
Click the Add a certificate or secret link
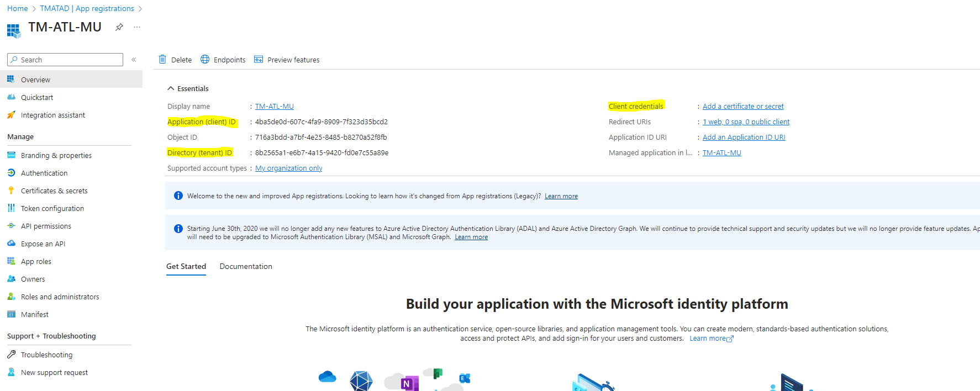(x=743, y=106)
